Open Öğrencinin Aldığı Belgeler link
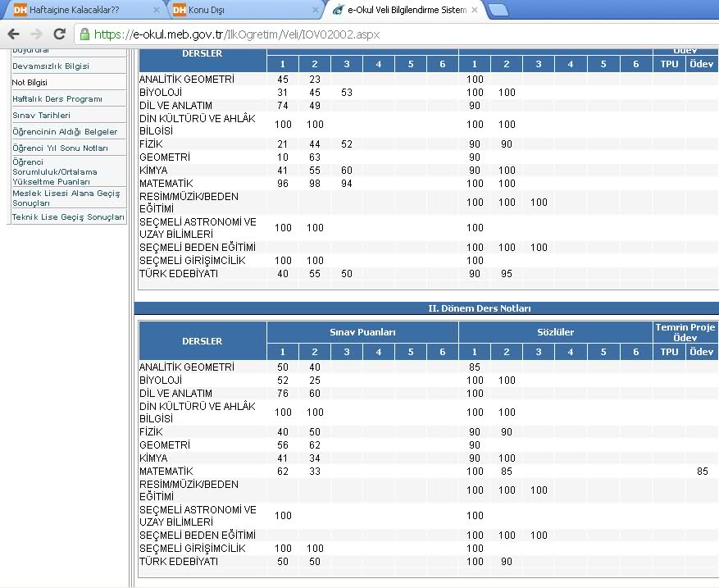 pyautogui.click(x=65, y=131)
